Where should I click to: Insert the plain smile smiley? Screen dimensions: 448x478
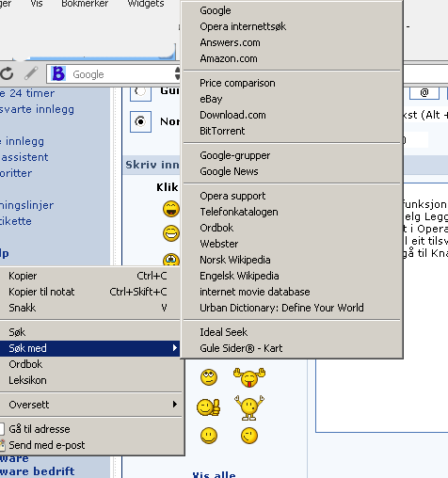point(209,436)
